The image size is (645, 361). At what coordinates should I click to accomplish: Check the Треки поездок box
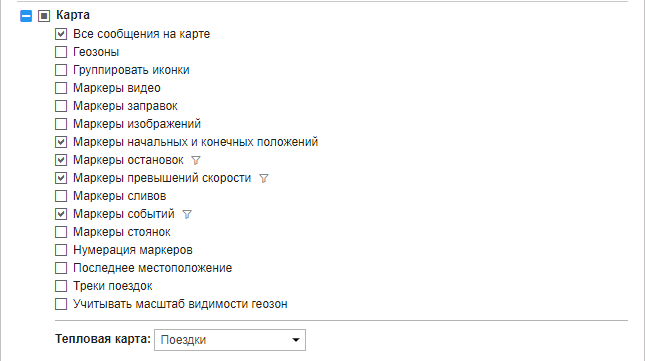(61, 286)
